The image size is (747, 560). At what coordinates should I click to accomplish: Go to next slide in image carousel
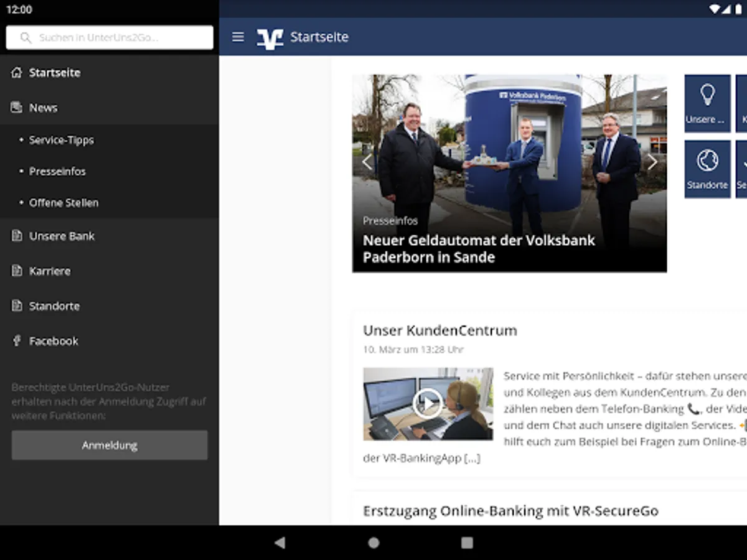652,162
